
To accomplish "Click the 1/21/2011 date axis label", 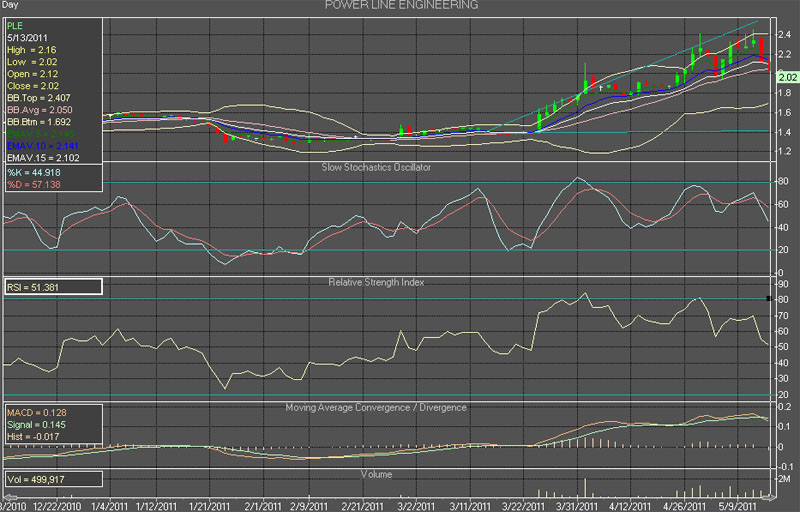I will pos(209,506).
